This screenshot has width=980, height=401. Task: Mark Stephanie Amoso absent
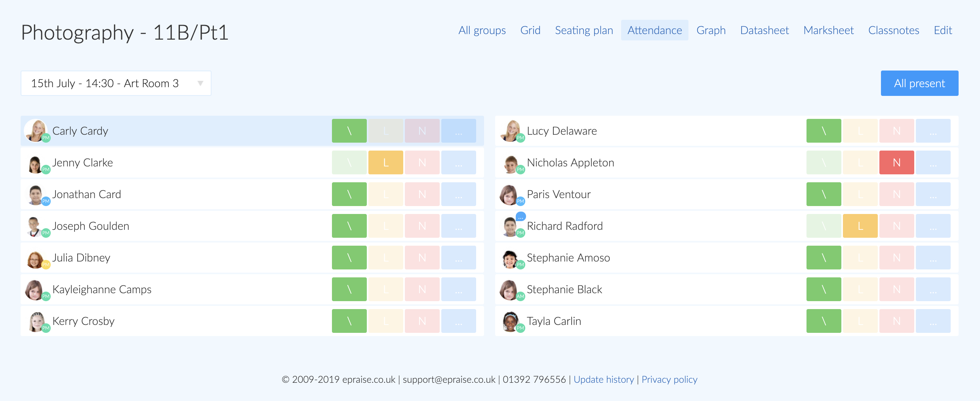coord(896,258)
